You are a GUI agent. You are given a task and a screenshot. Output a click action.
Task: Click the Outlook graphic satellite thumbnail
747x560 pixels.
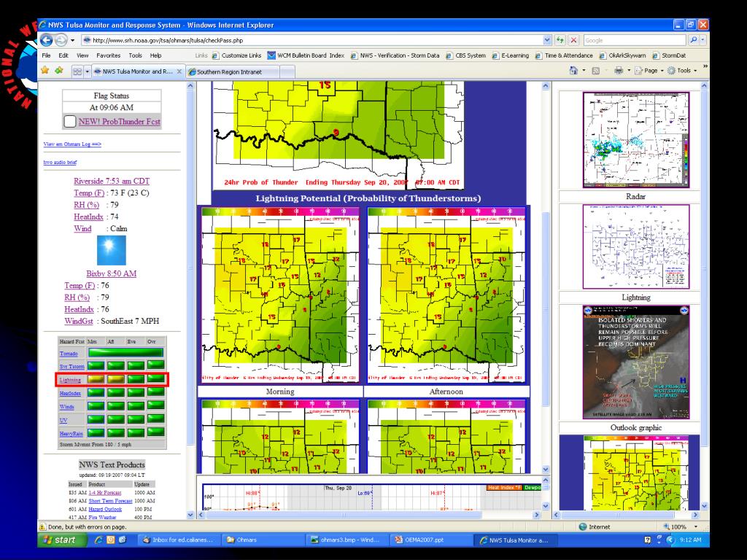coord(636,362)
